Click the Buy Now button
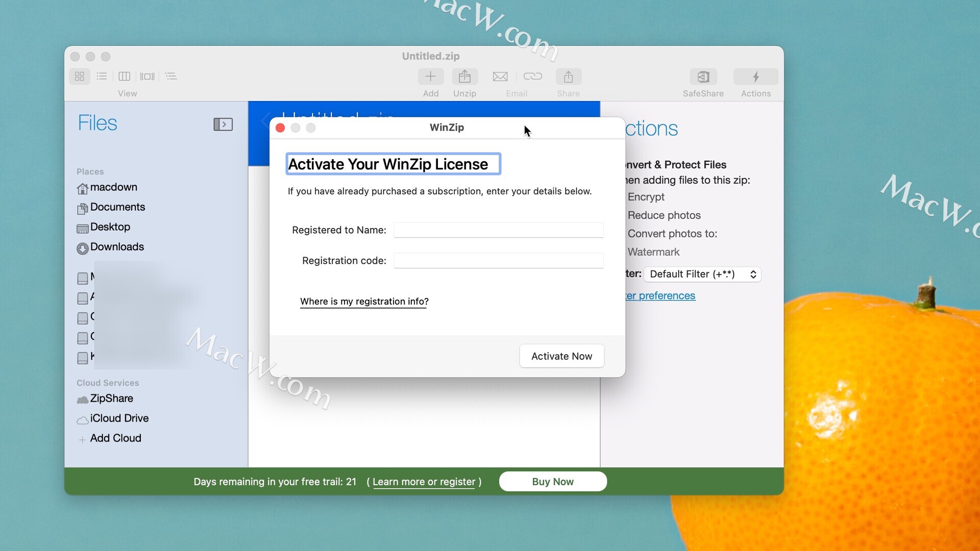The image size is (980, 551). 553,482
